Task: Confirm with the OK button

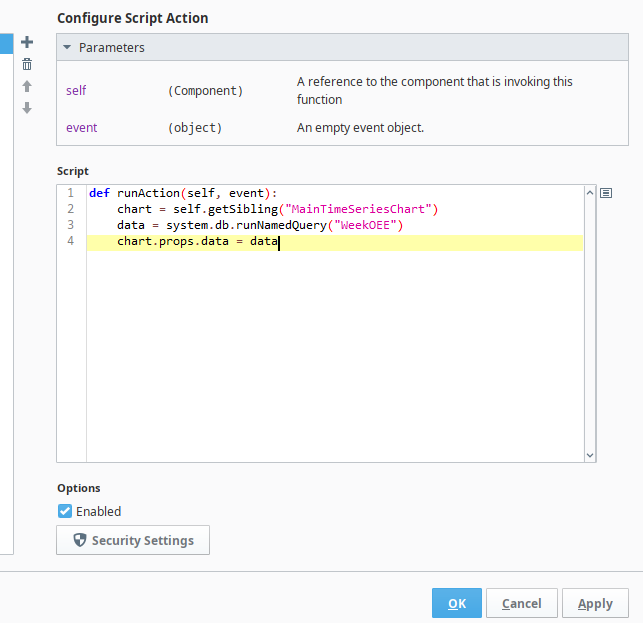Action: click(457, 603)
